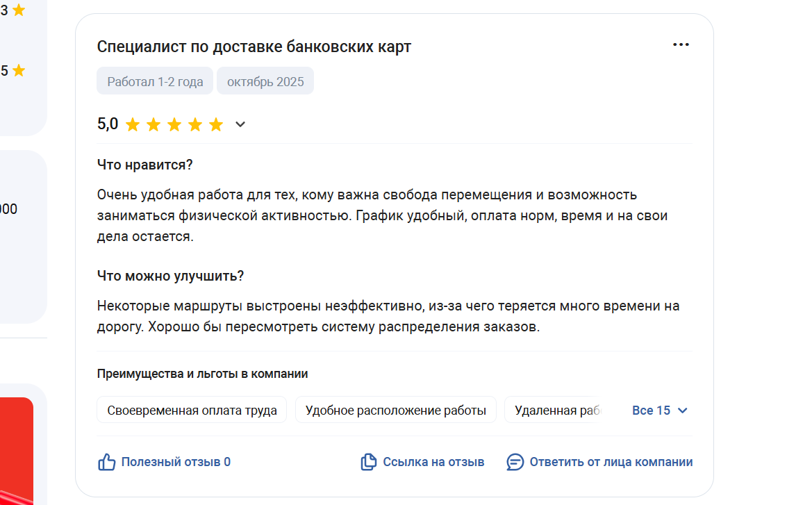
Task: Select Своевременная оплата труда tag
Action: click(x=191, y=410)
